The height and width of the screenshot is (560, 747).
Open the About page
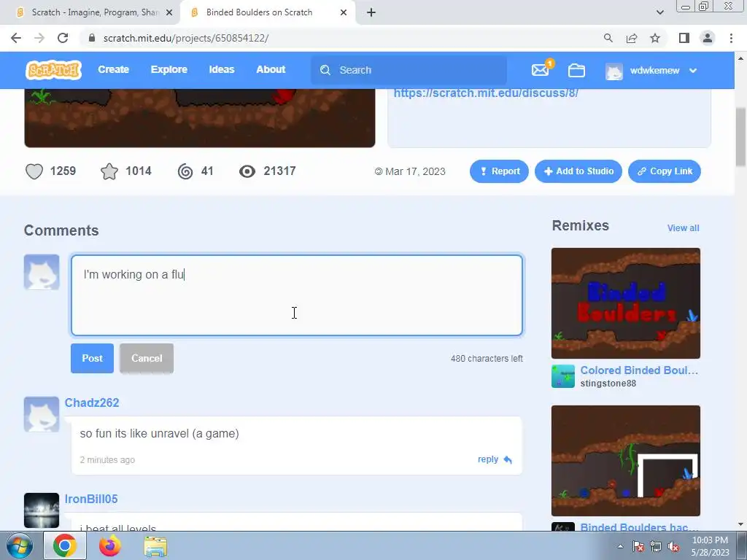(271, 69)
